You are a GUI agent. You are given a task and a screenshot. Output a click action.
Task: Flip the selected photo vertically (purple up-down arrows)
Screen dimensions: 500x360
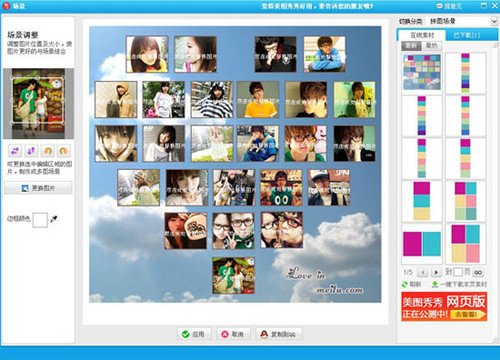31,151
